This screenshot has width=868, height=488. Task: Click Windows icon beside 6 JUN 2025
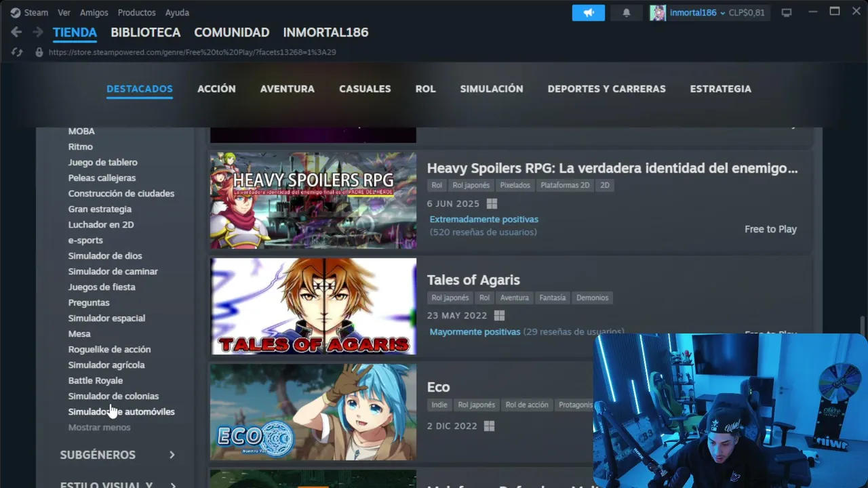tap(492, 203)
